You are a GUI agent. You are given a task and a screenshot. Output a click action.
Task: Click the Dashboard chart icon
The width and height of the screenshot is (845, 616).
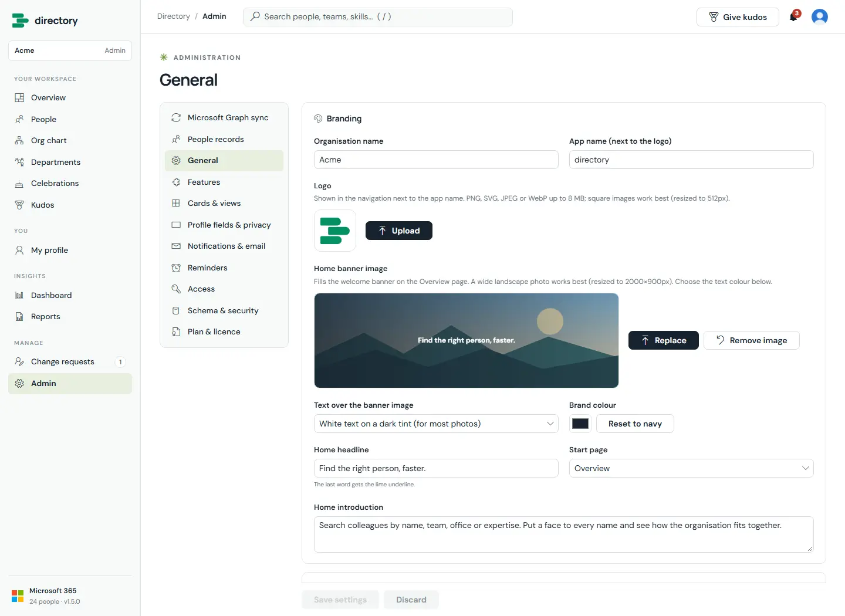(x=19, y=295)
